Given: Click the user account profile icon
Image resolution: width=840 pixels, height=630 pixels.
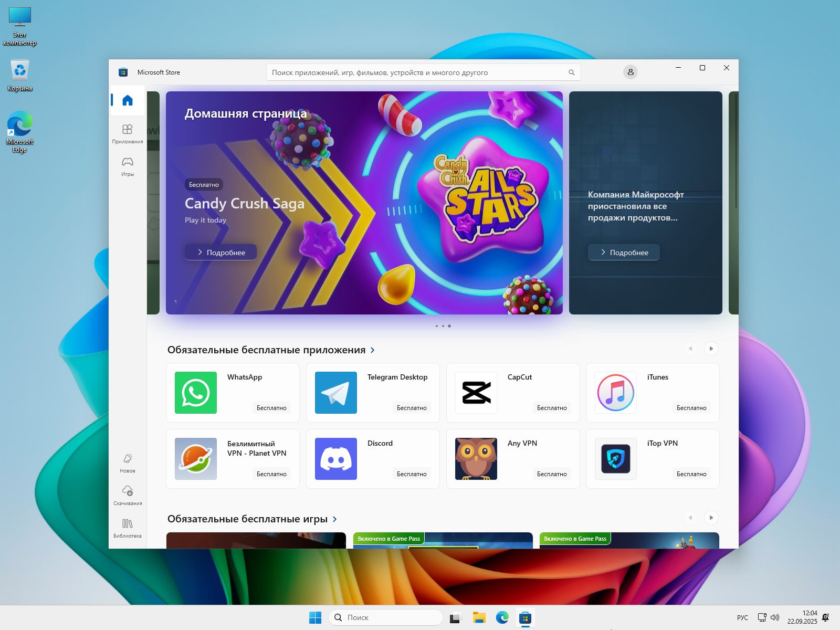Looking at the screenshot, I should point(631,72).
